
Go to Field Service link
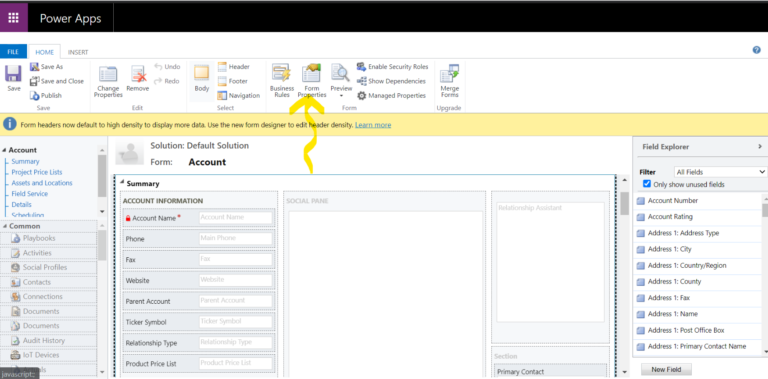tap(30, 193)
